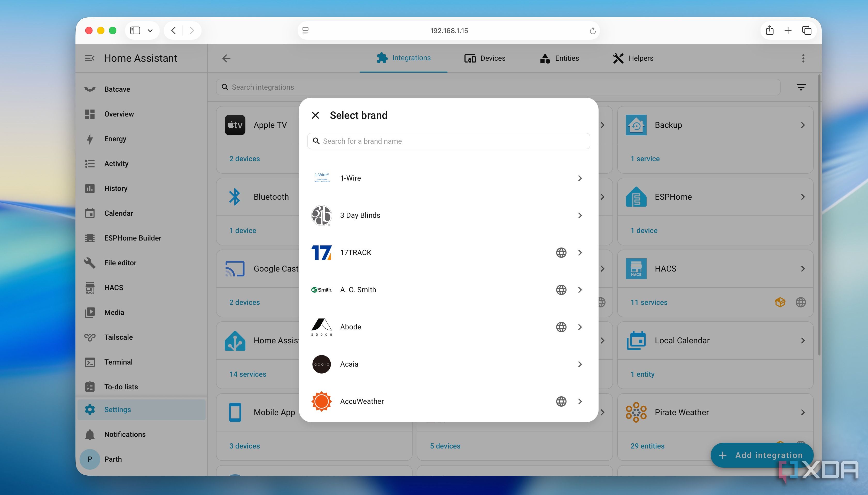Open Energy in the sidebar

click(141, 139)
